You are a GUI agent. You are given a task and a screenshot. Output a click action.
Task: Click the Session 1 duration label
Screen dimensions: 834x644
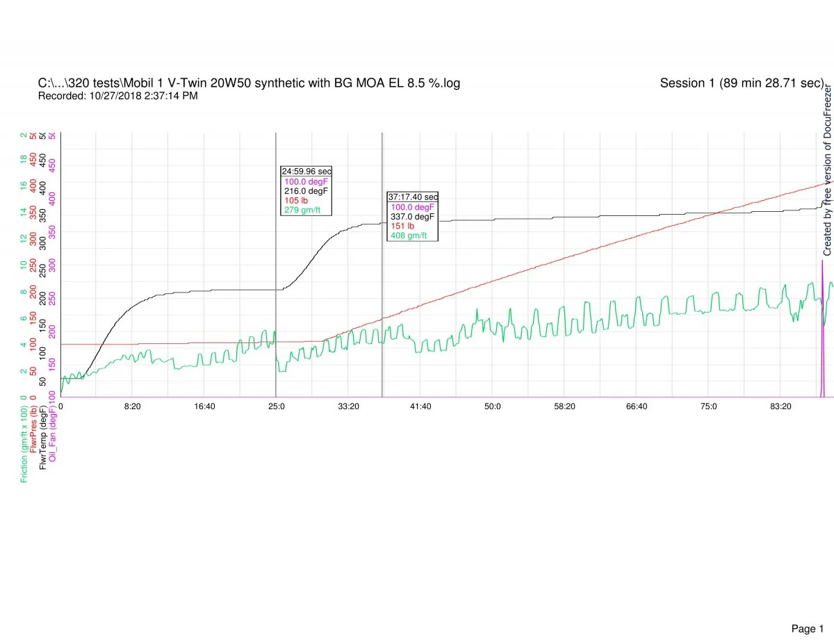tap(742, 83)
